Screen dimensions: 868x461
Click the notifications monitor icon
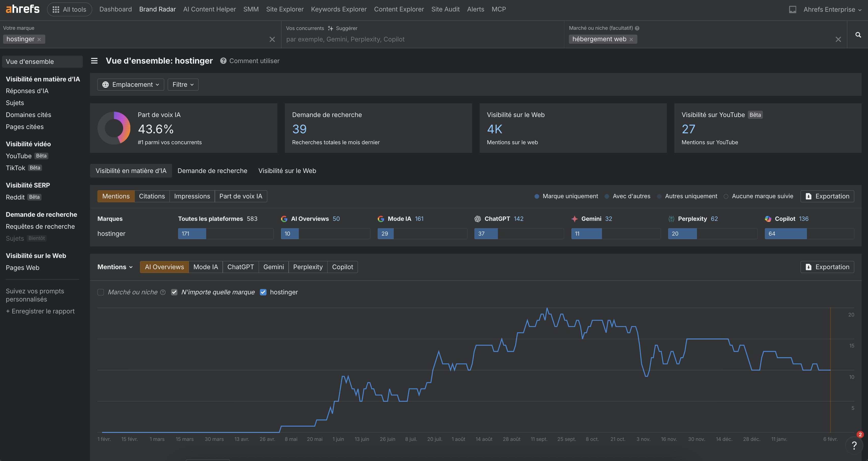coord(792,9)
